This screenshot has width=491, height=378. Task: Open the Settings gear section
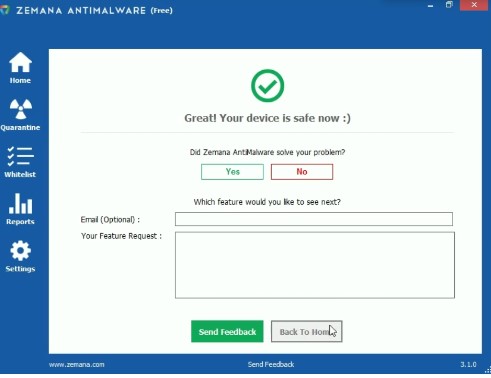tap(20, 257)
